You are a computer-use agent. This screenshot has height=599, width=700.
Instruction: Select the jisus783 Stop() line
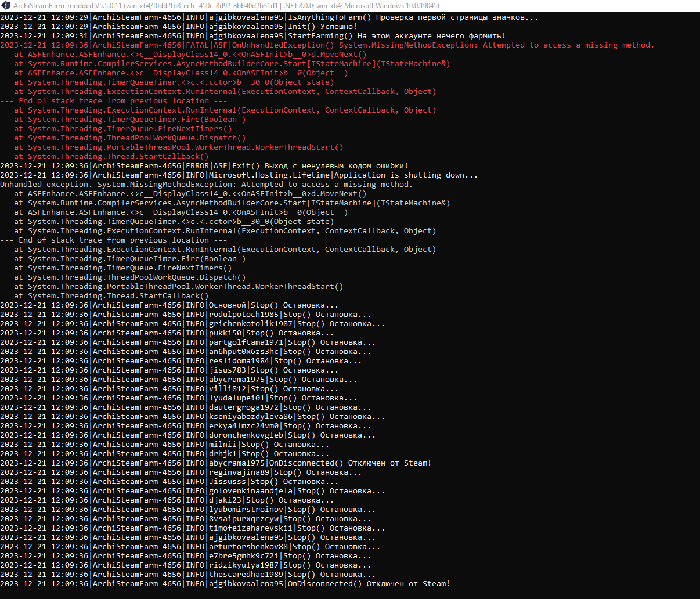tap(169, 370)
